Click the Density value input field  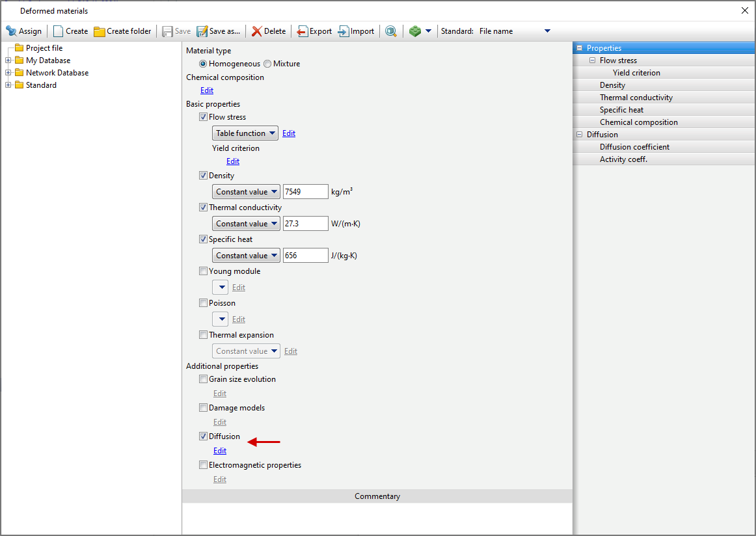[305, 192]
